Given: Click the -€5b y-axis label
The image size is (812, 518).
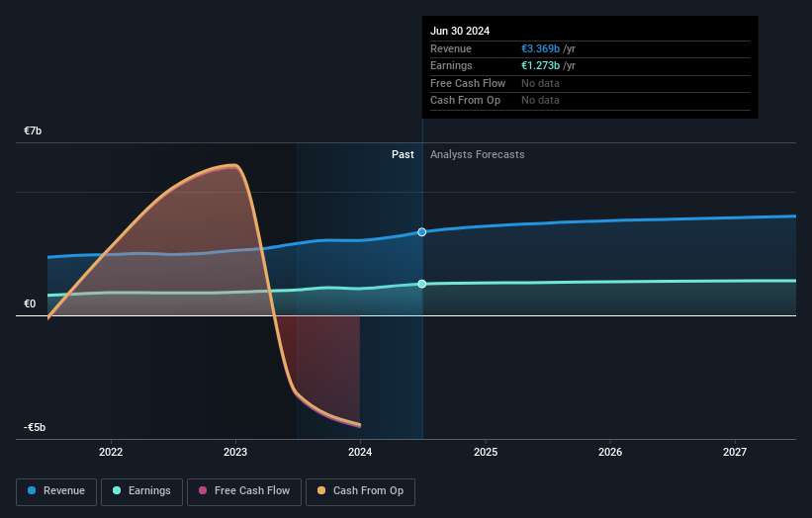Looking at the screenshot, I should (x=35, y=427).
